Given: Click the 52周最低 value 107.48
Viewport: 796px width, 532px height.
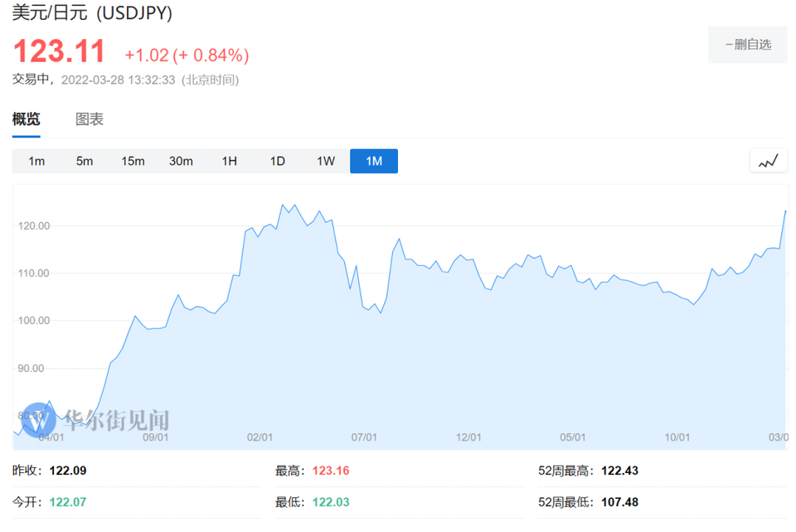Looking at the screenshot, I should point(619,502).
